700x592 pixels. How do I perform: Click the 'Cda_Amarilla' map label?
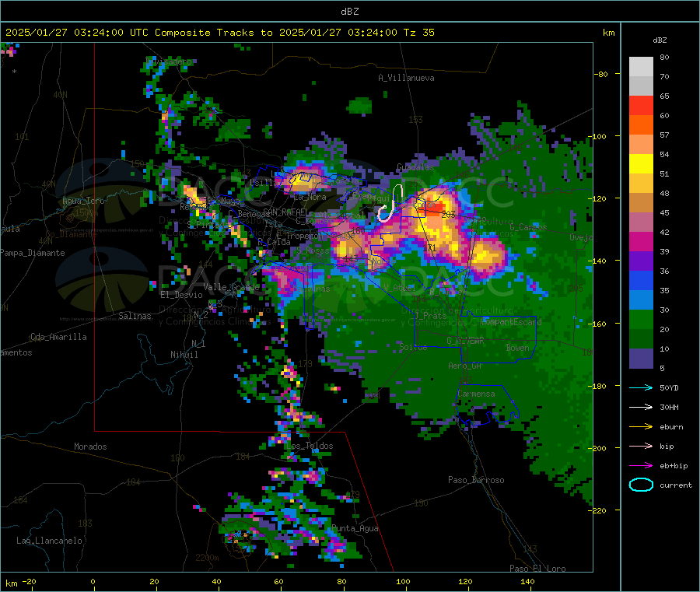click(x=58, y=337)
